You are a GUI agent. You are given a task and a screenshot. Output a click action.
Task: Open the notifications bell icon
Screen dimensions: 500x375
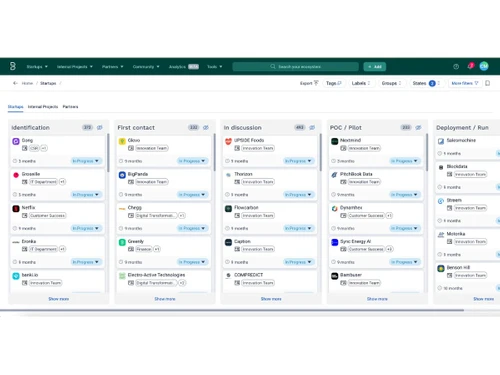point(470,66)
